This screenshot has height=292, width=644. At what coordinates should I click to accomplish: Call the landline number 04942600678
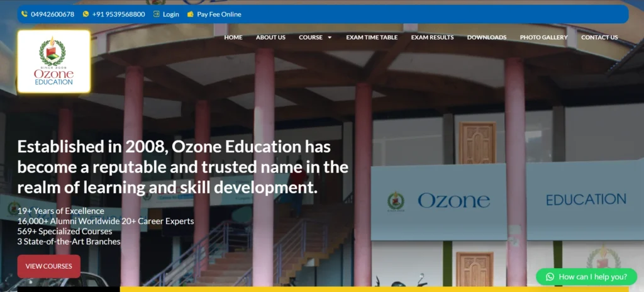point(52,14)
